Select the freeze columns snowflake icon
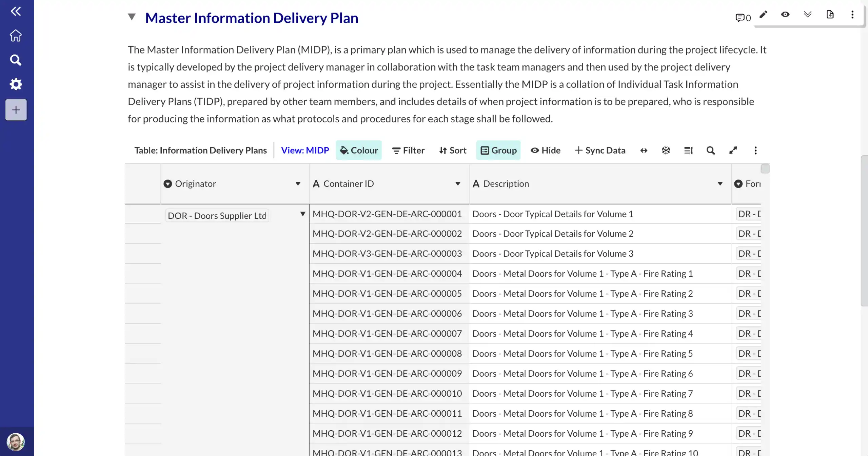 (x=666, y=150)
